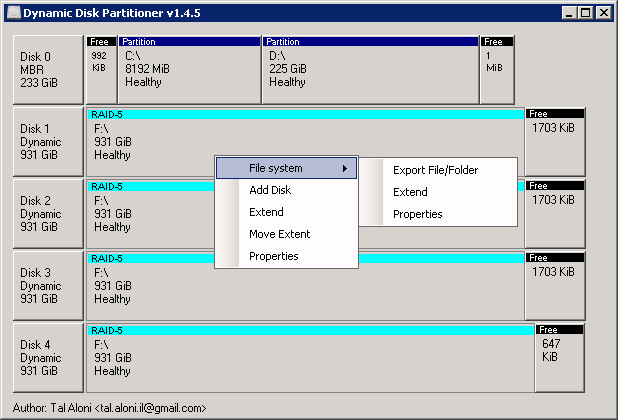
Task: Select the RAID-5 F:\ extent on Disk 3
Action: (305, 286)
